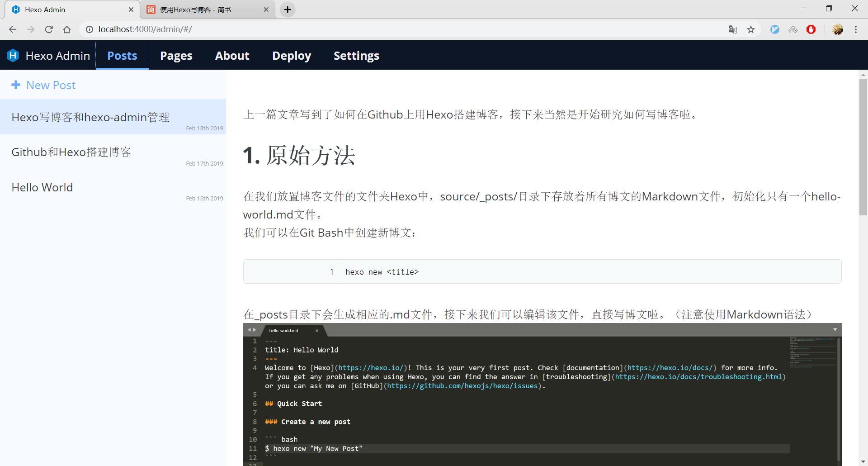Go back to the previous page
The width and height of the screenshot is (868, 466).
(13, 29)
